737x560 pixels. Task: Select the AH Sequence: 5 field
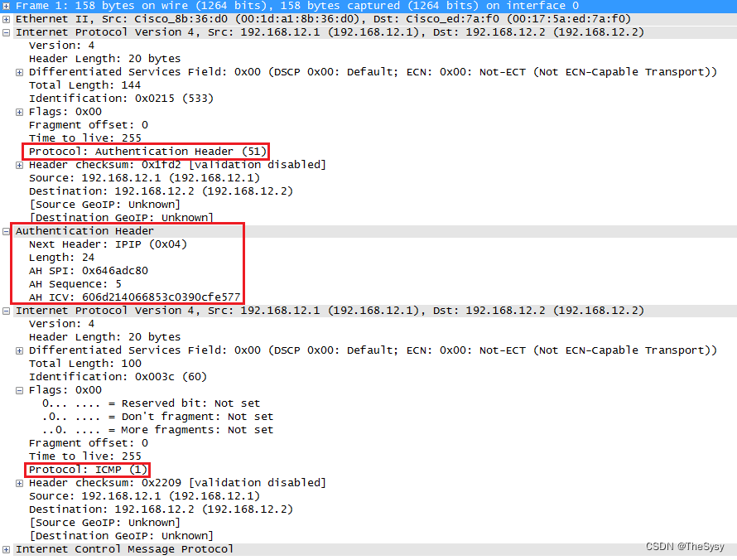(x=75, y=284)
